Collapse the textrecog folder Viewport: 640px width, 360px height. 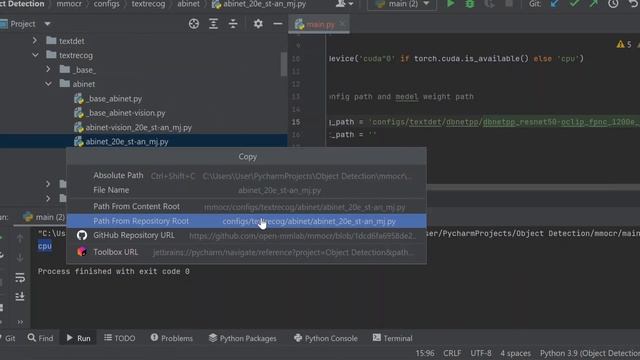(x=36, y=55)
